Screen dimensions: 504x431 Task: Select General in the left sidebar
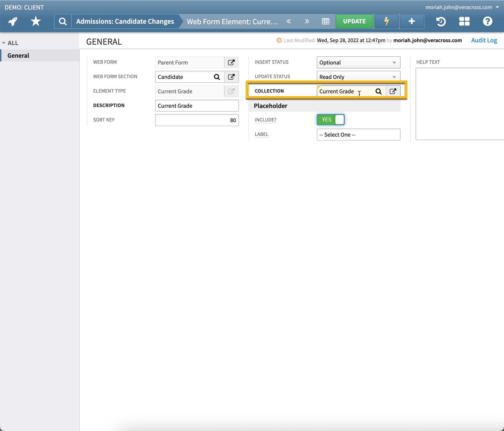click(x=18, y=55)
